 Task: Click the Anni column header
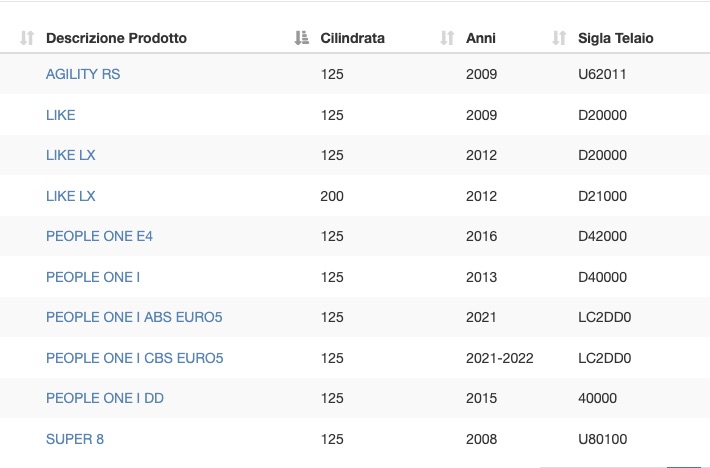(480, 38)
